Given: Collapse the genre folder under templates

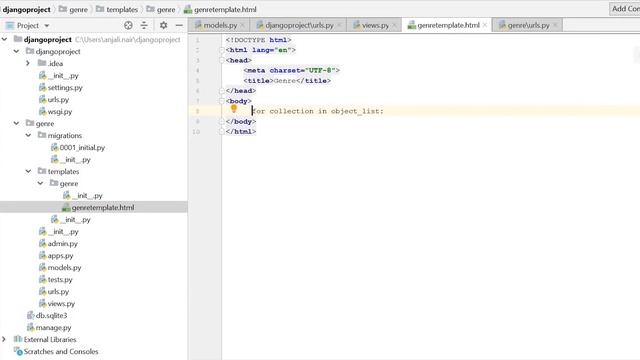Looking at the screenshot, I should 40,183.
